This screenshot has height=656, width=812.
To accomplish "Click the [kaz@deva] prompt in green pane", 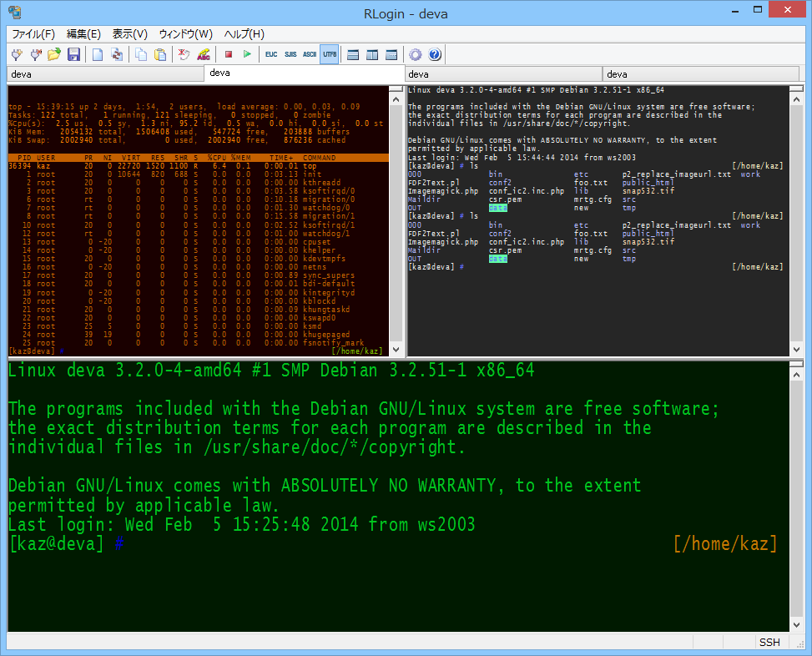I will [57, 543].
